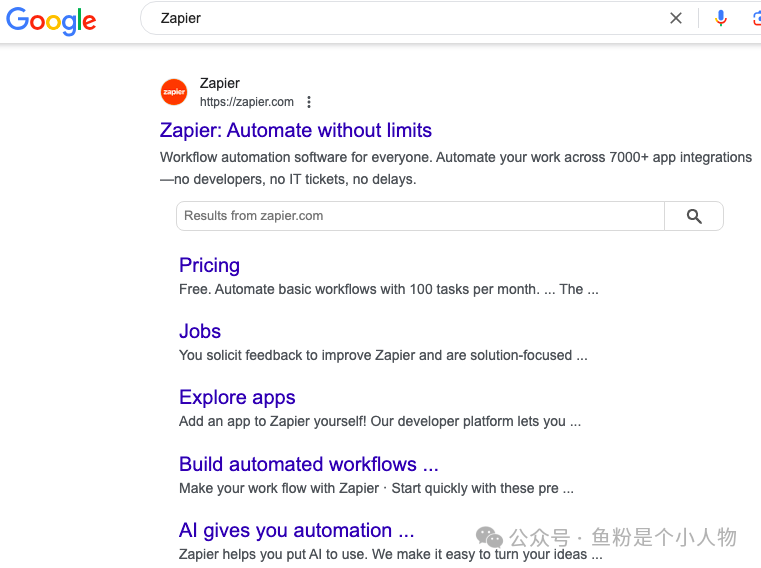Click the snippet Zapier helps you put AI
This screenshot has height=568, width=761.
tap(391, 554)
